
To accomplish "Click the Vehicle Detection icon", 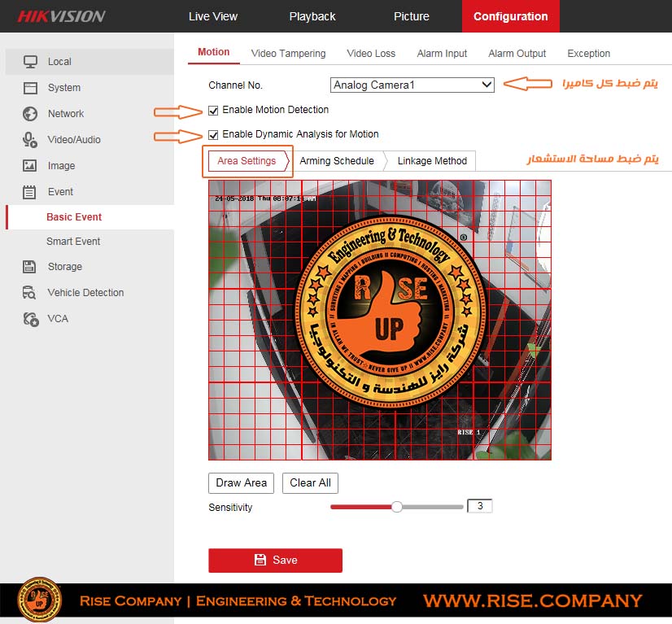I will 30,293.
